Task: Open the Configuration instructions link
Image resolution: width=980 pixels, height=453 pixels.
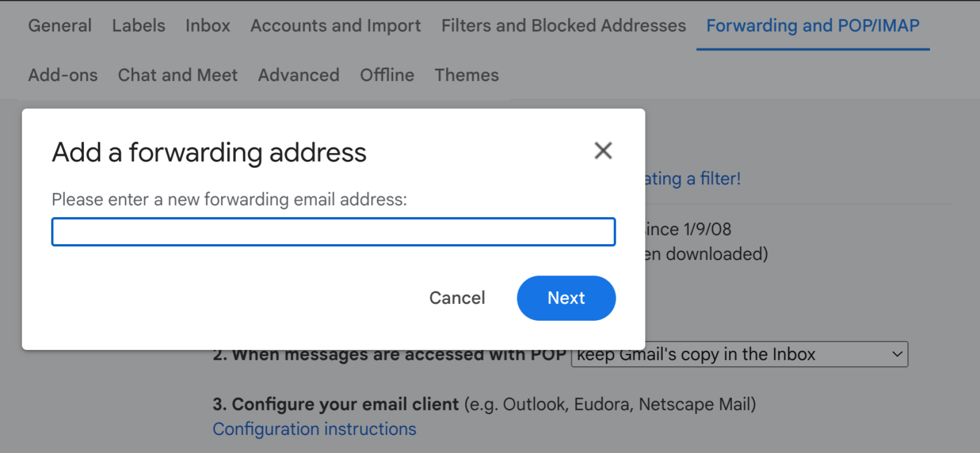Action: (x=315, y=429)
